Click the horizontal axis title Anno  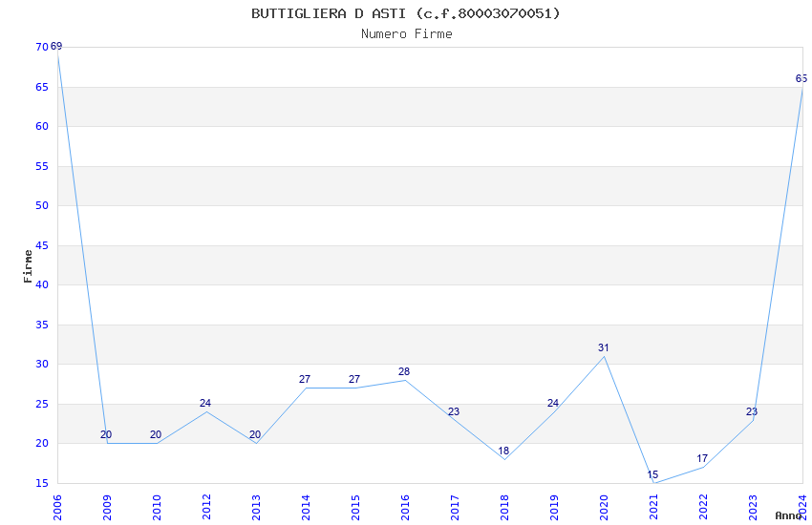[x=788, y=515]
